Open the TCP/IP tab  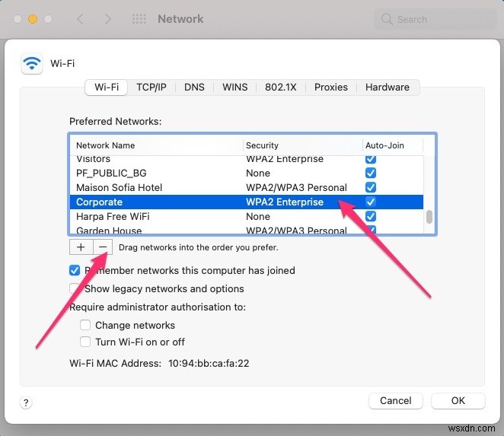tap(152, 87)
